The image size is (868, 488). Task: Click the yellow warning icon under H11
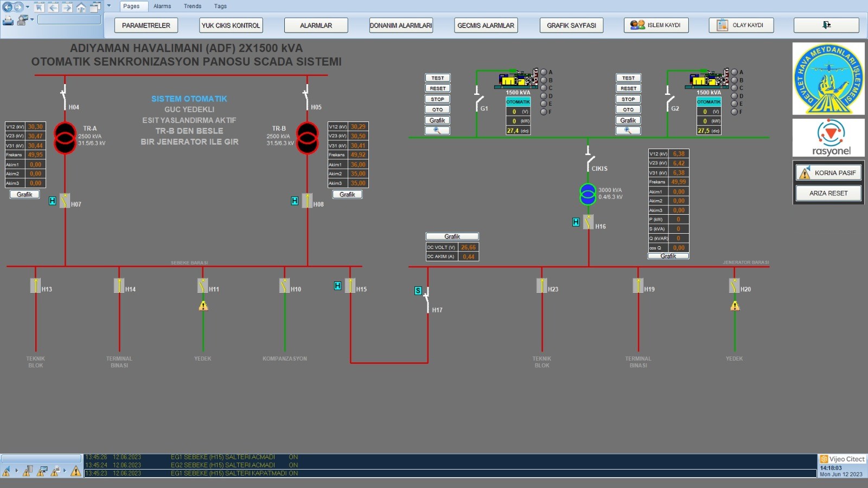(203, 306)
